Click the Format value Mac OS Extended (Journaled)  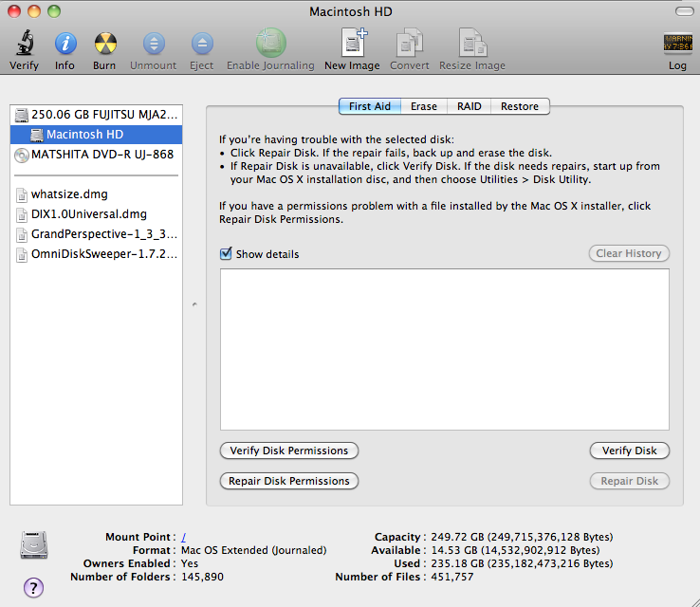[253, 550]
